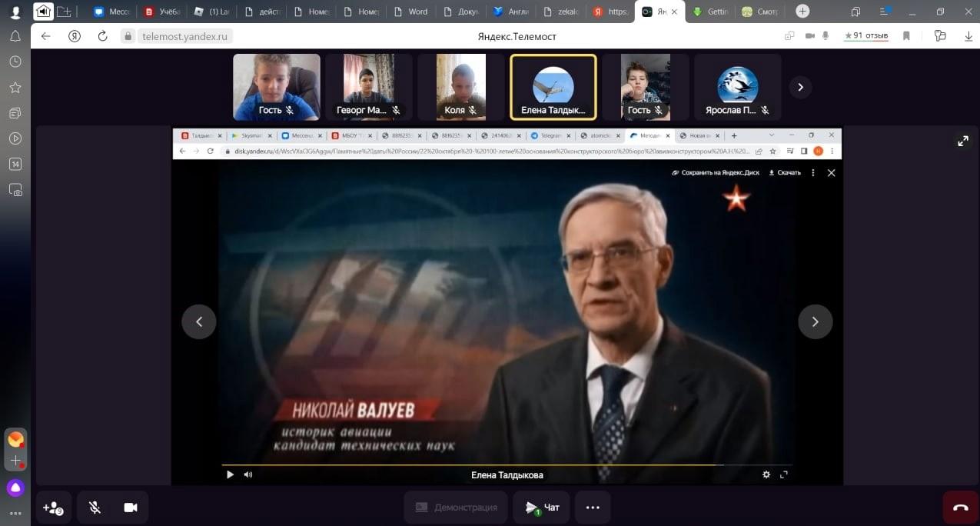Expand shared screen to fullscreen view

[x=962, y=141]
